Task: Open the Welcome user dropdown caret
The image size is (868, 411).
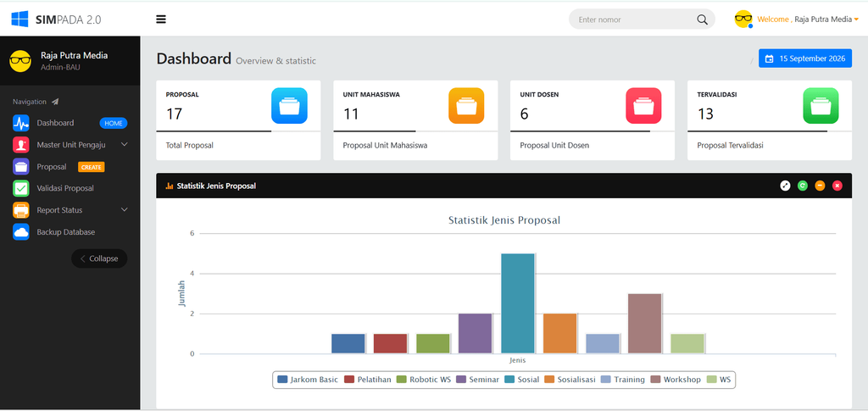Action: coord(856,19)
